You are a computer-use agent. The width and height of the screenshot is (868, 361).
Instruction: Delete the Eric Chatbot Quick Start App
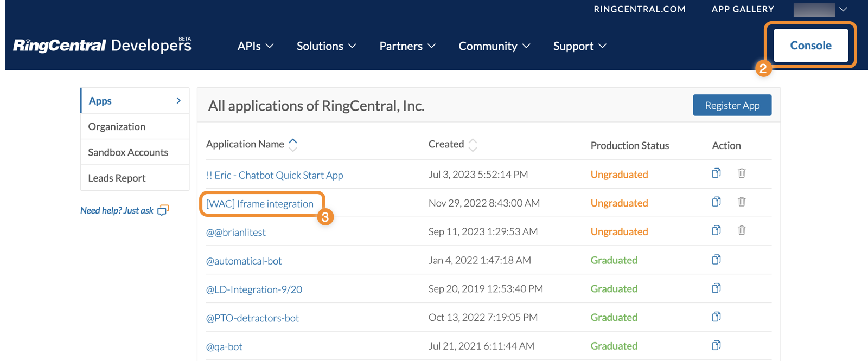pyautogui.click(x=742, y=173)
